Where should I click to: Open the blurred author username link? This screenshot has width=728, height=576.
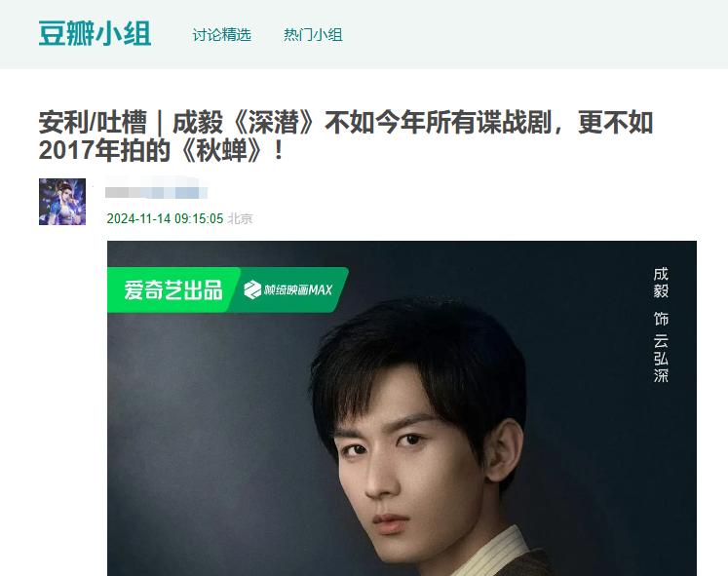(x=156, y=192)
